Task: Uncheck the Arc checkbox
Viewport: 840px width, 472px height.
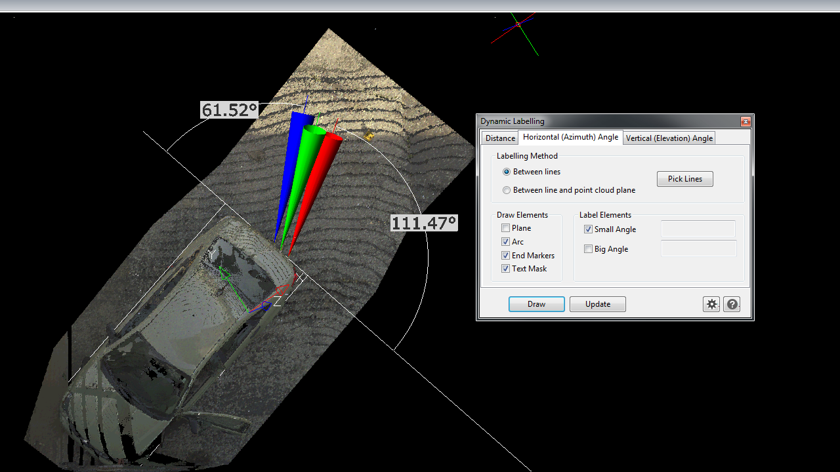Action: (x=506, y=242)
